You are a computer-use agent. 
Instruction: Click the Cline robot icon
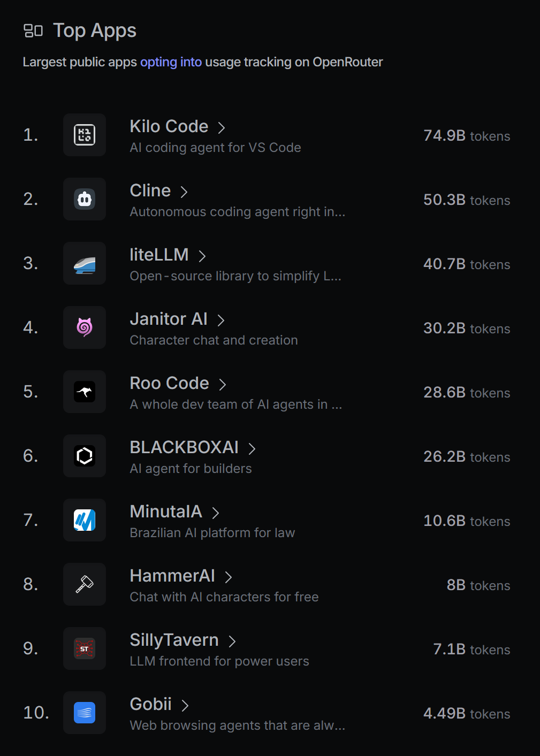point(85,199)
